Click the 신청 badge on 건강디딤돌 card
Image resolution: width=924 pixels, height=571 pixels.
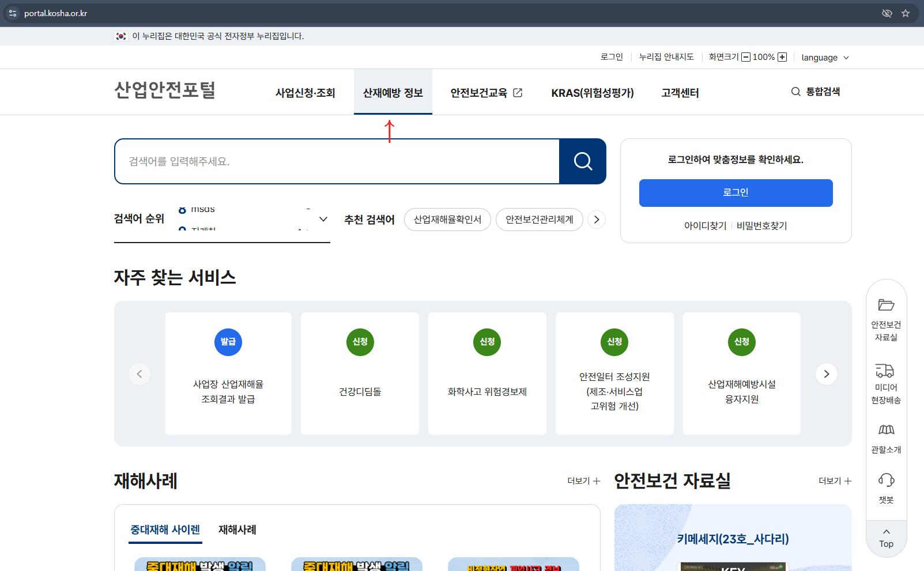(x=360, y=342)
